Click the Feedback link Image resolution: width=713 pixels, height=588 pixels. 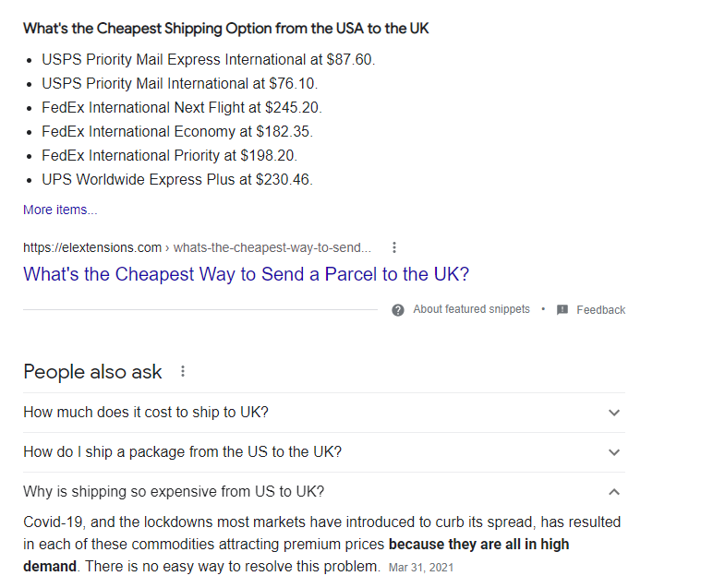point(600,310)
